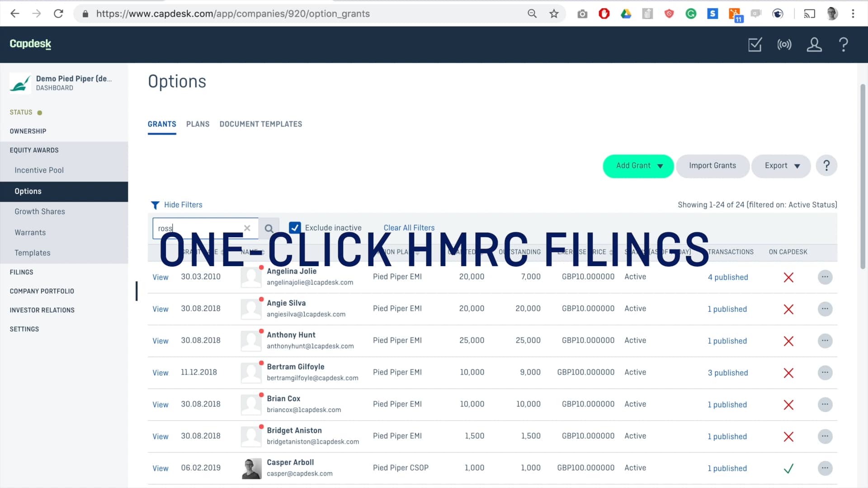Click the search magnifier button beside filter box
The height and width of the screenshot is (488, 868).
[269, 228]
